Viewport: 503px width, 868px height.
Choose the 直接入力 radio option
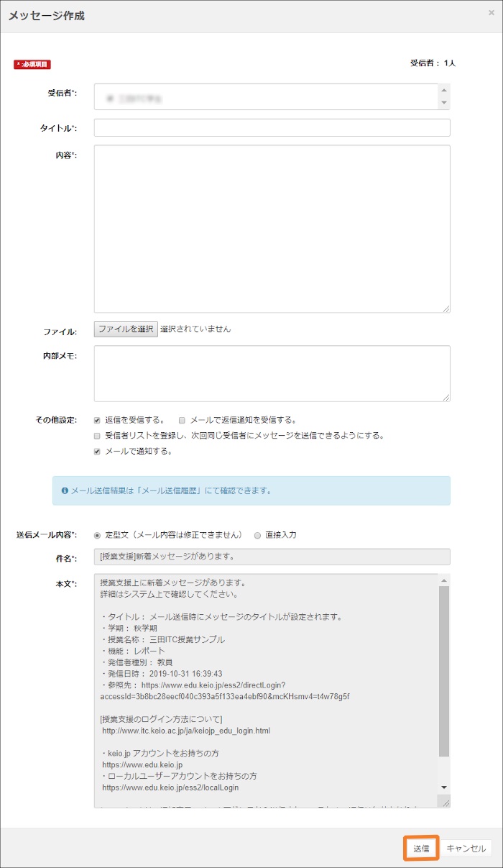257,535
